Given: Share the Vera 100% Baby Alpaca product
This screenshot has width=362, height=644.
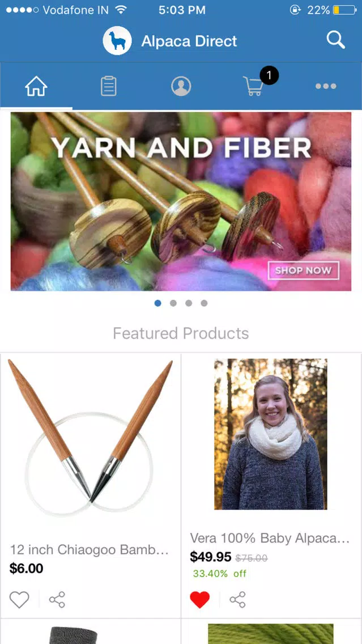Looking at the screenshot, I should [237, 600].
